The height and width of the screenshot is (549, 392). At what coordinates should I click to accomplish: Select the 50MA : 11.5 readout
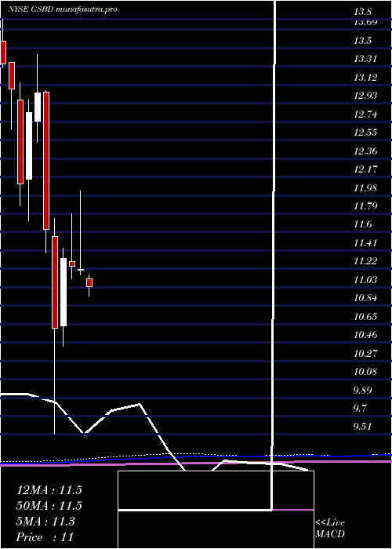click(49, 506)
